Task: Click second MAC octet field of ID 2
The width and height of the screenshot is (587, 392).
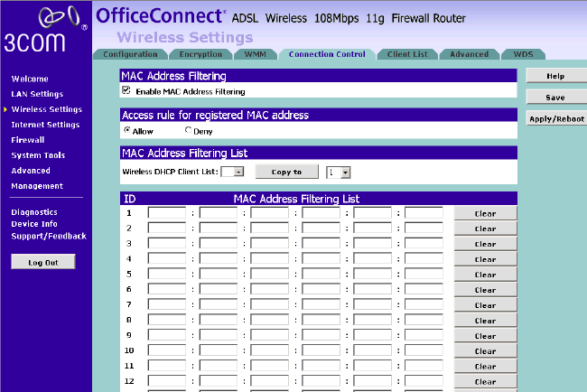Action: point(219,228)
